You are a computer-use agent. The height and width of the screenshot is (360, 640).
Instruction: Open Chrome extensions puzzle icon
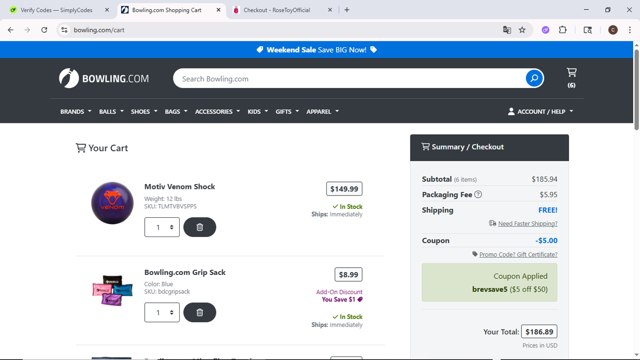point(562,30)
